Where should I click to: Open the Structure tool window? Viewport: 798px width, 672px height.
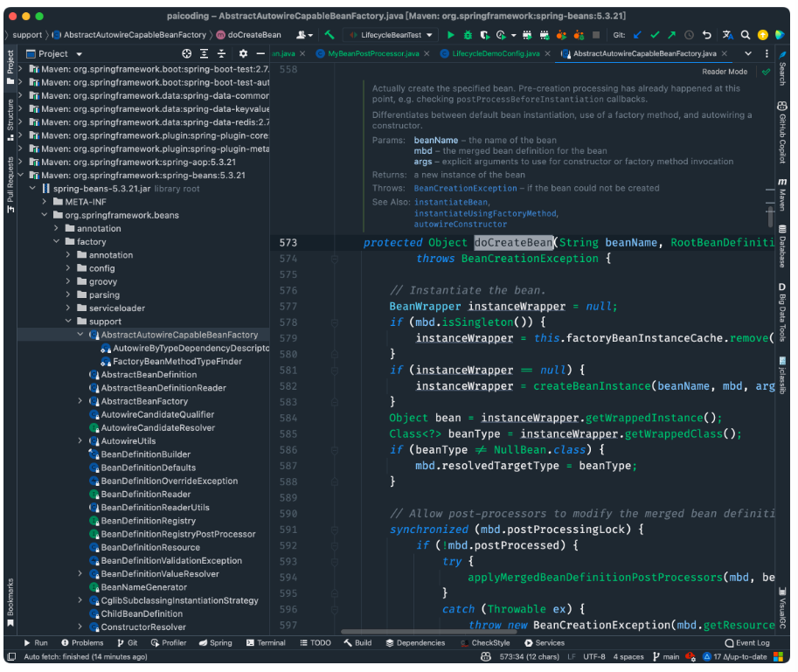click(x=10, y=121)
